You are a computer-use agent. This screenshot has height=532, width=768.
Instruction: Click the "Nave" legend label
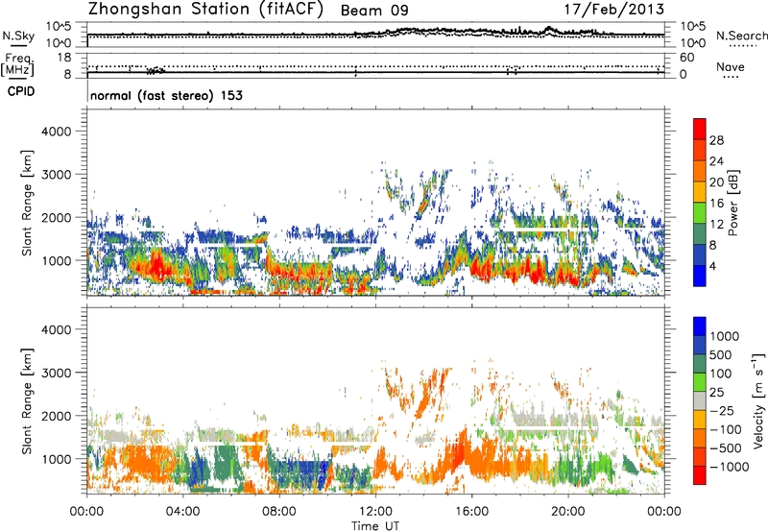click(731, 66)
